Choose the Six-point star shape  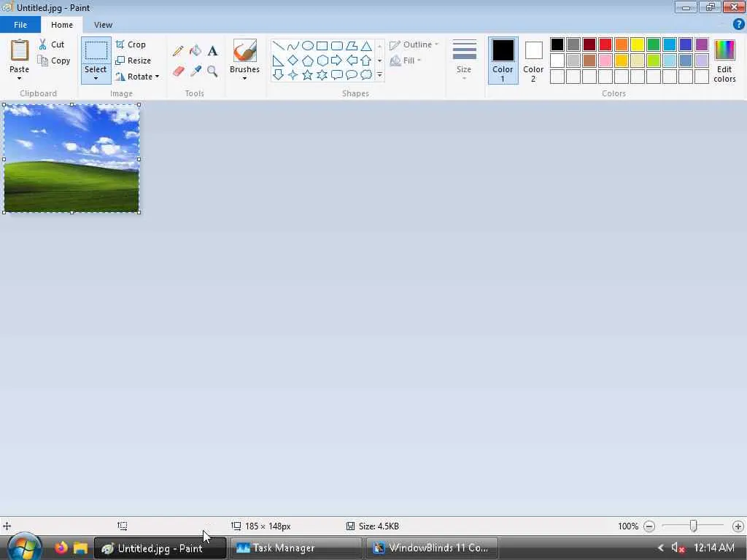point(322,75)
